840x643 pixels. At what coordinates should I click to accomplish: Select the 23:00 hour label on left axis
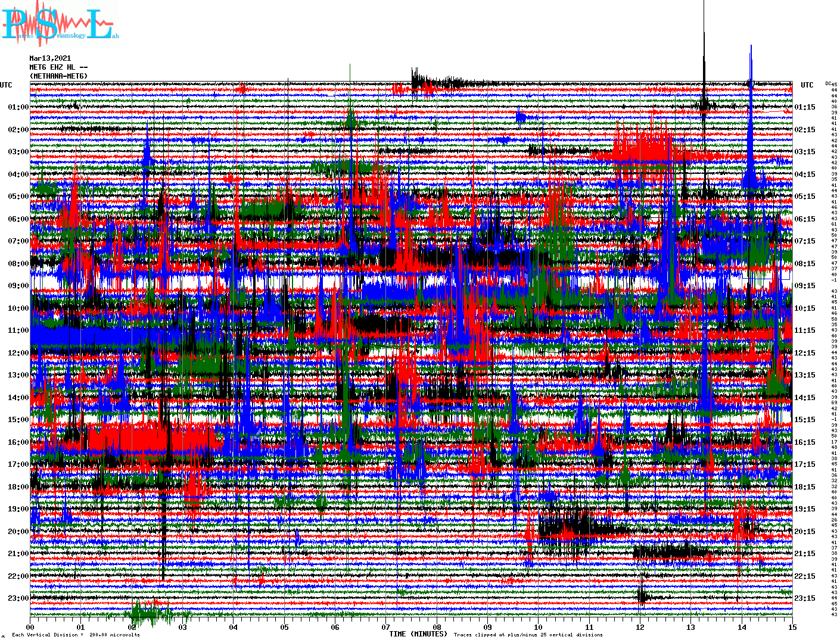pyautogui.click(x=18, y=598)
